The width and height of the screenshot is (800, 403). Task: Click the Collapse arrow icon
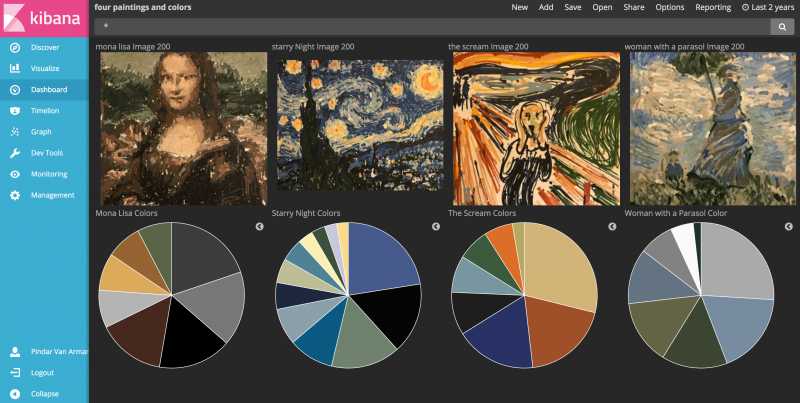(x=15, y=394)
